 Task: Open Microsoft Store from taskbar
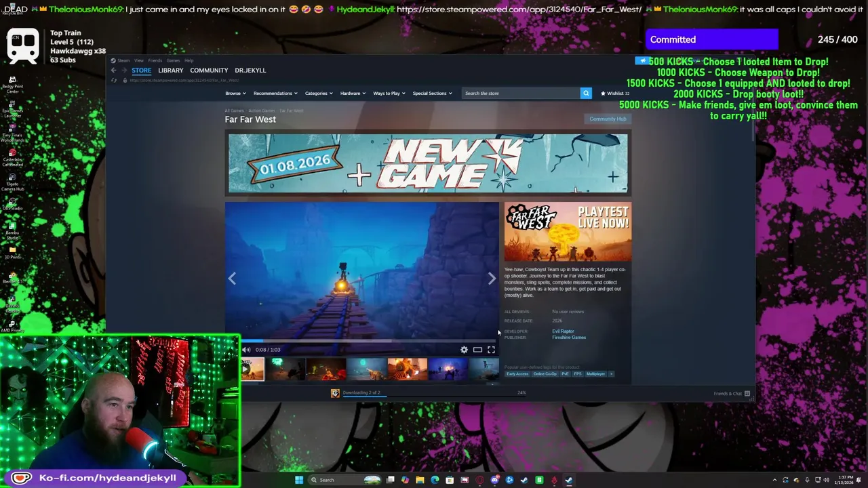(450, 480)
